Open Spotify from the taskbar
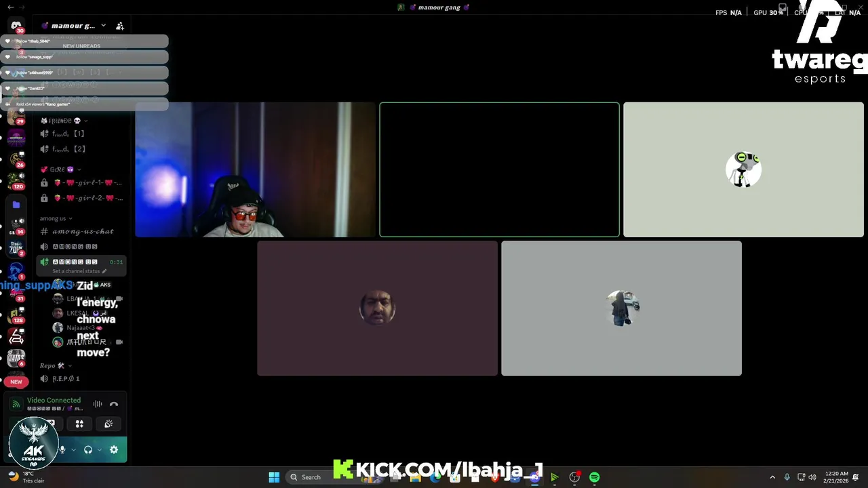 595,477
